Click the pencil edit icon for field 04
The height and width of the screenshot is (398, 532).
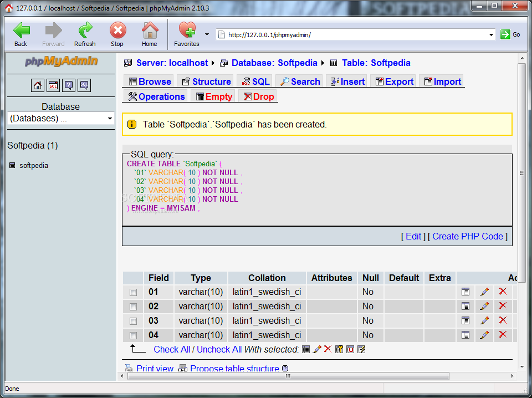pyautogui.click(x=484, y=335)
